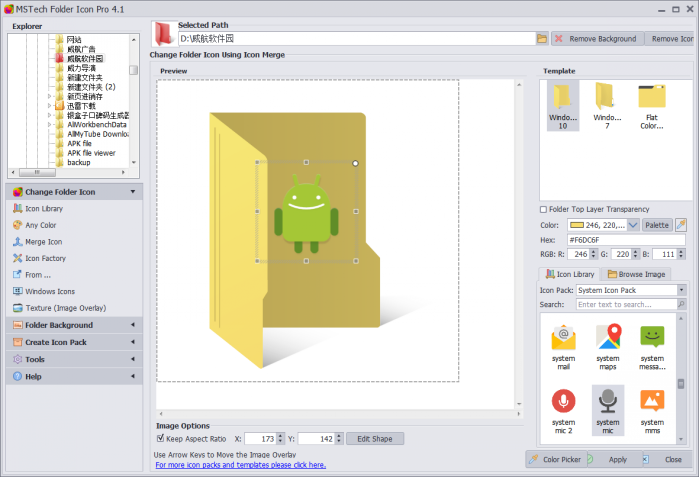Click the search magnifier icon

[x=681, y=304]
